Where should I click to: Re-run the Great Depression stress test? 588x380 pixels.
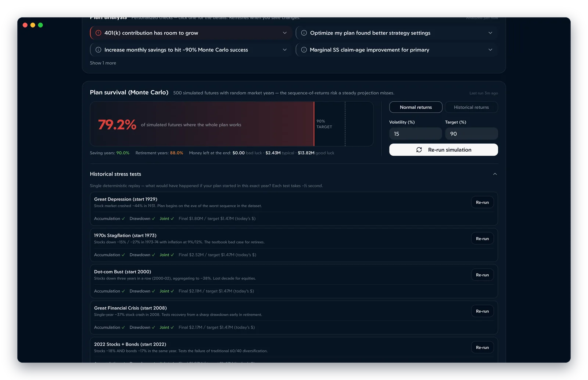[482, 202]
